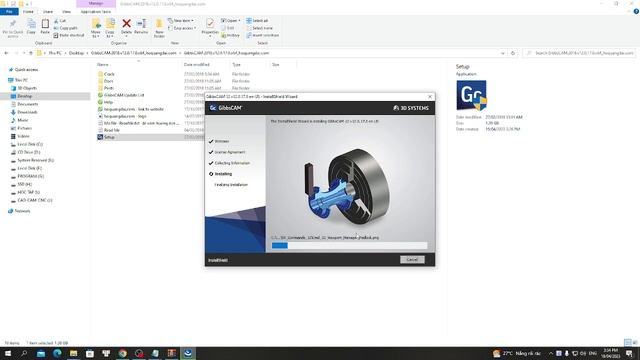Click Copy path in the ribbon
Image resolution: width=640 pixels, height=360 pixels.
pyautogui.click(x=65, y=28)
